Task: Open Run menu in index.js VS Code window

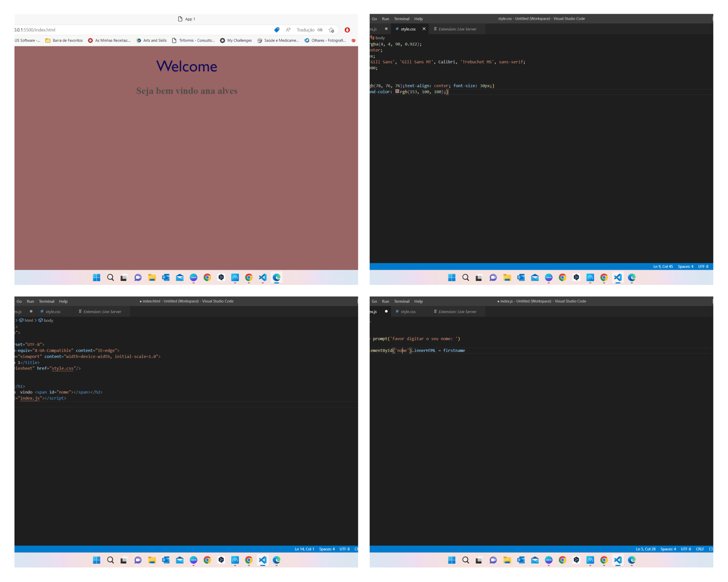Action: click(x=385, y=301)
